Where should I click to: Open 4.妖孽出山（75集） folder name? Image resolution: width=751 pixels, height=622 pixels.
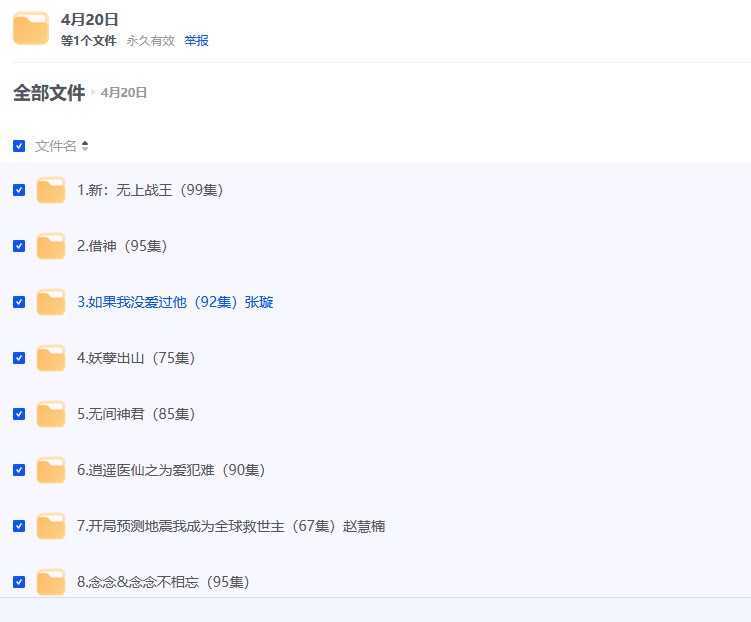136,358
